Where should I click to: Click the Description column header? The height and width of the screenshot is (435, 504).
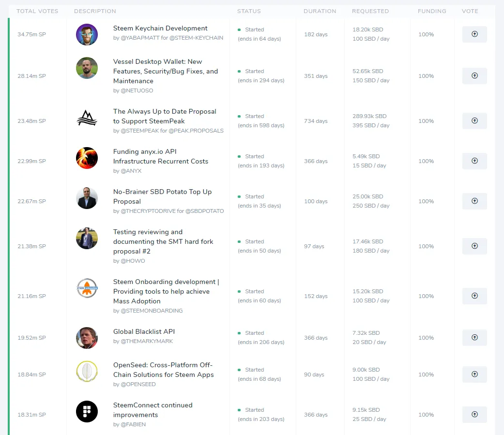point(95,11)
